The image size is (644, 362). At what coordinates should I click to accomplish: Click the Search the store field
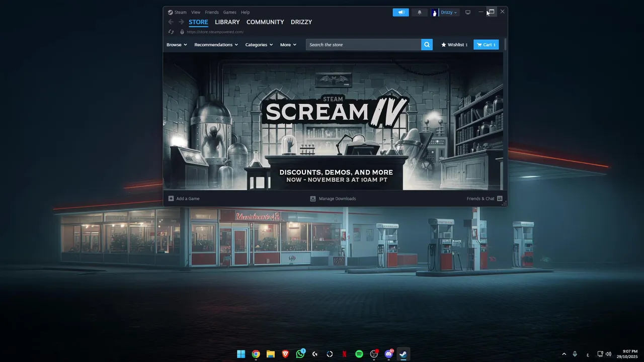(x=364, y=45)
